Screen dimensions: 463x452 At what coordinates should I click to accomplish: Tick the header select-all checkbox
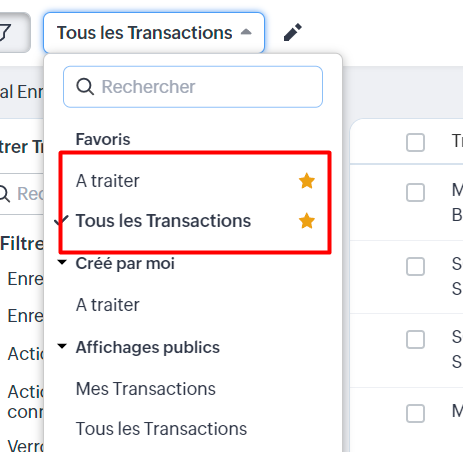(415, 142)
